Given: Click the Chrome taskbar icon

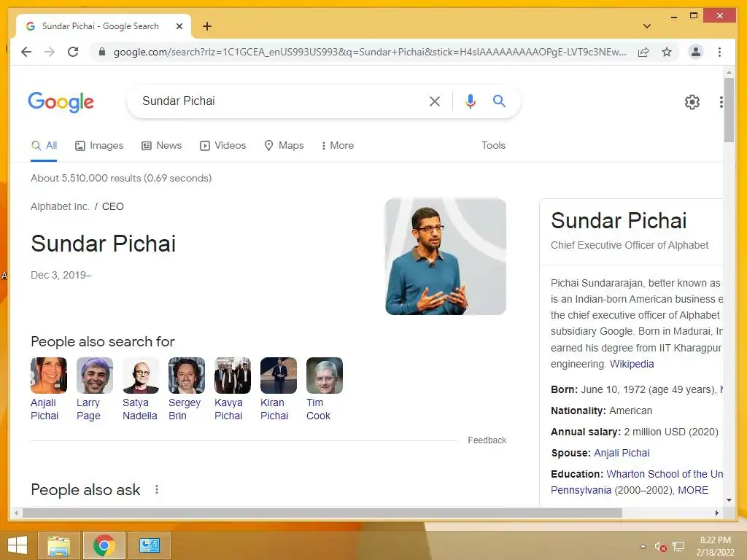Looking at the screenshot, I should (104, 545).
